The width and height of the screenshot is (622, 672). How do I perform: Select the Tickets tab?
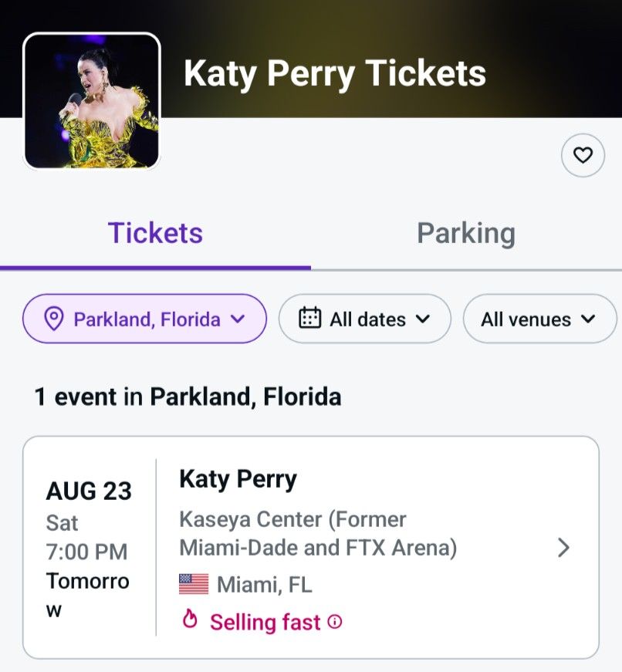point(155,233)
